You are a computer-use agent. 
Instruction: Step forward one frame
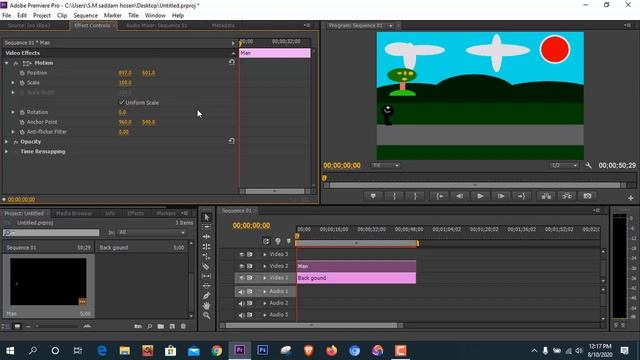[501, 196]
